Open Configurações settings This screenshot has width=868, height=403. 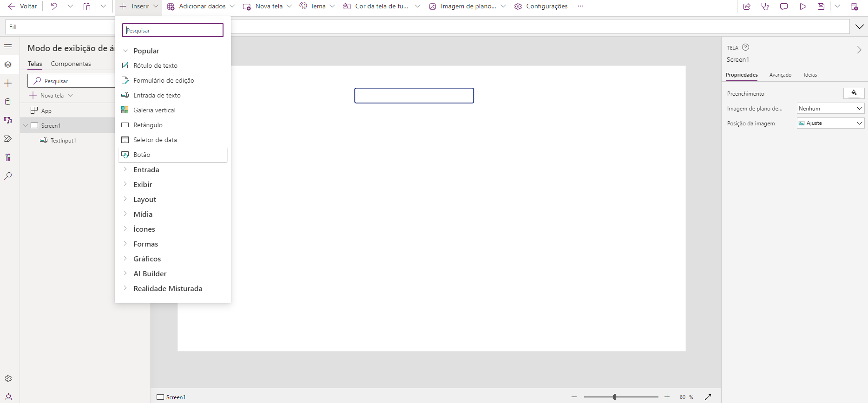541,6
